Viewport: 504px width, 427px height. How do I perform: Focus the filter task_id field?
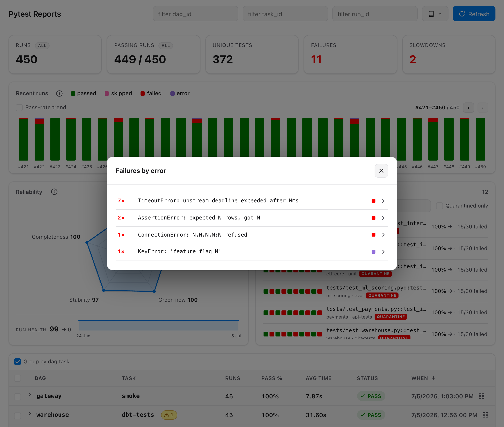285,14
